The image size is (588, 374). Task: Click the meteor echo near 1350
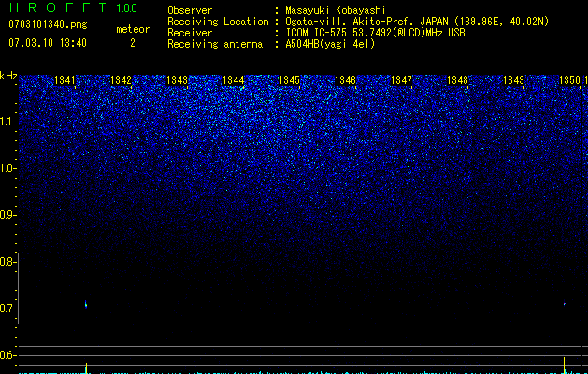(x=565, y=304)
